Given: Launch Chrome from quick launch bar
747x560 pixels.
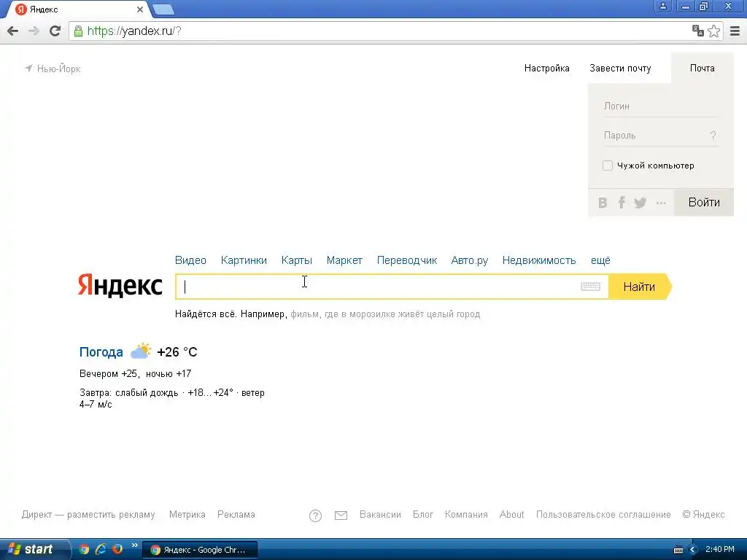Looking at the screenshot, I should point(85,549).
